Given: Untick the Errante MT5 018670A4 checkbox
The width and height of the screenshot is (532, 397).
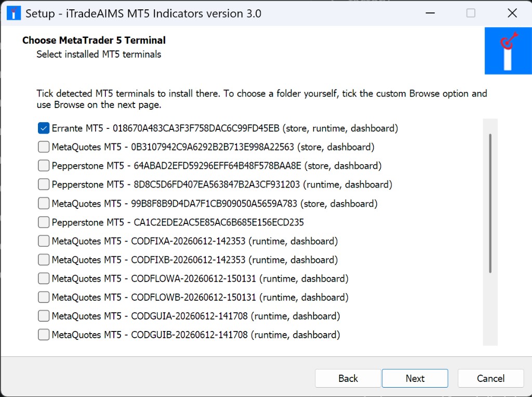Looking at the screenshot, I should coord(44,128).
